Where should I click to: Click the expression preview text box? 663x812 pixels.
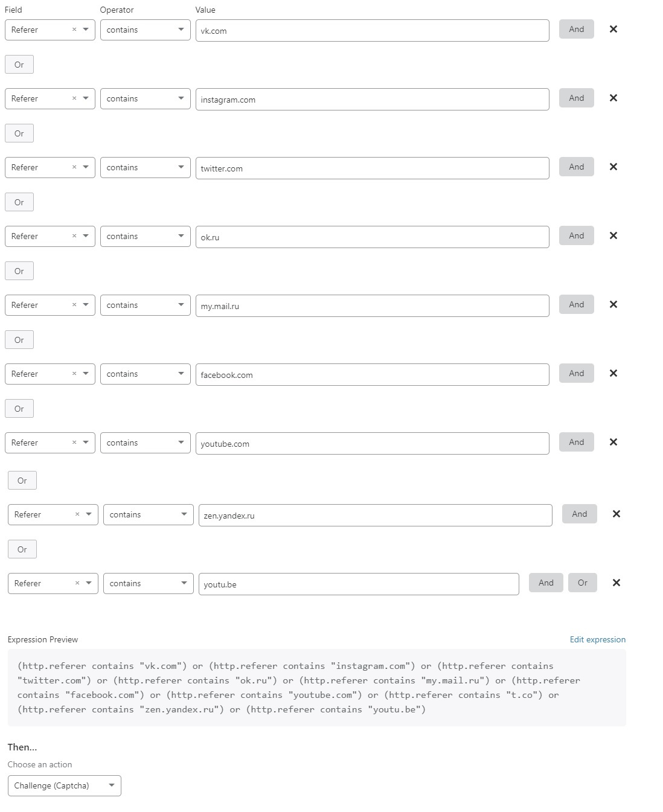tap(316, 688)
